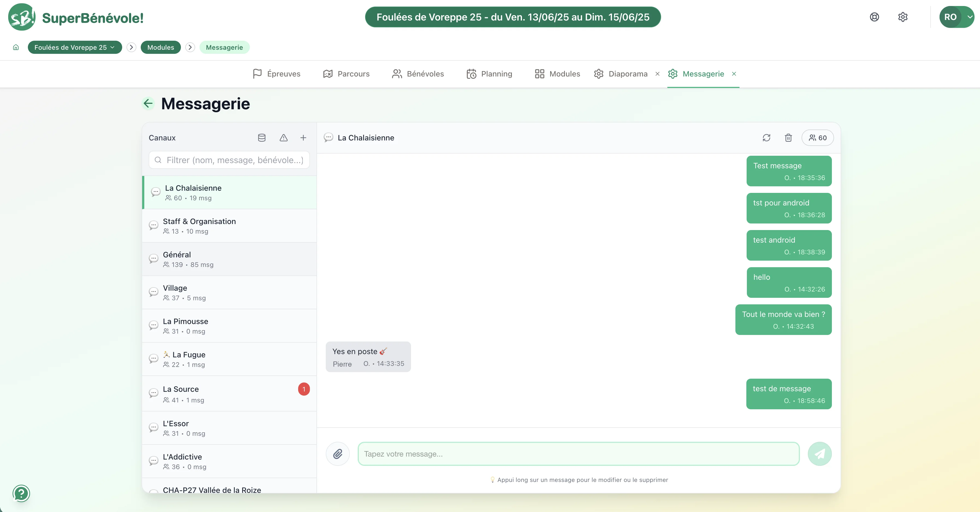Expand chevron after Foulées de Voreppe breadcrumb

click(x=131, y=47)
